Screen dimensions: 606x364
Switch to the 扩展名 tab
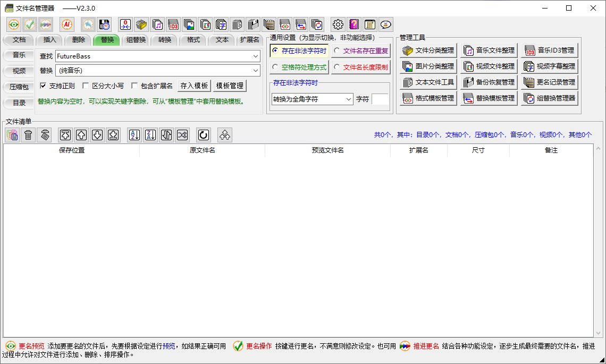pos(249,40)
